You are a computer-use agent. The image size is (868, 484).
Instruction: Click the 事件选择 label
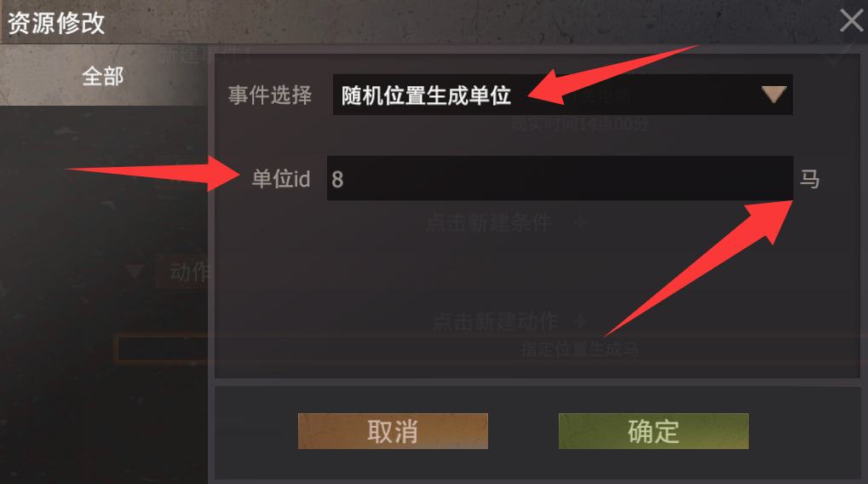pos(270,95)
